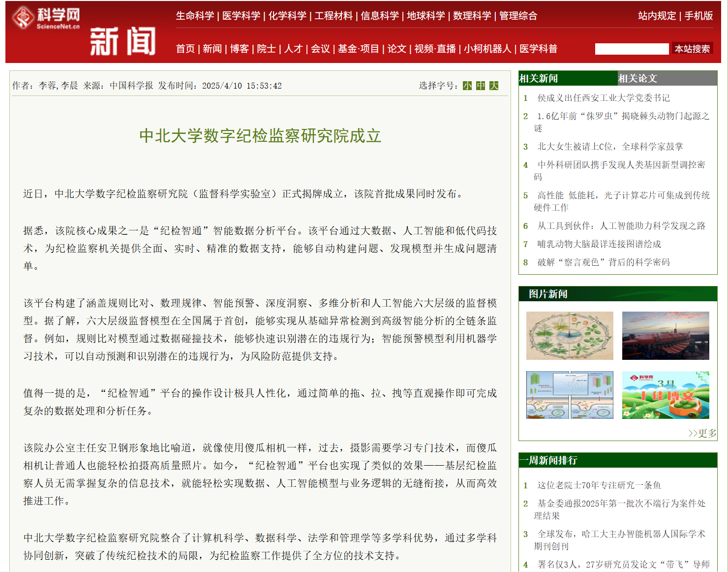Image resolution: width=728 pixels, height=572 pixels.
Task: Switch to the 相关论文 tab
Action: point(637,78)
